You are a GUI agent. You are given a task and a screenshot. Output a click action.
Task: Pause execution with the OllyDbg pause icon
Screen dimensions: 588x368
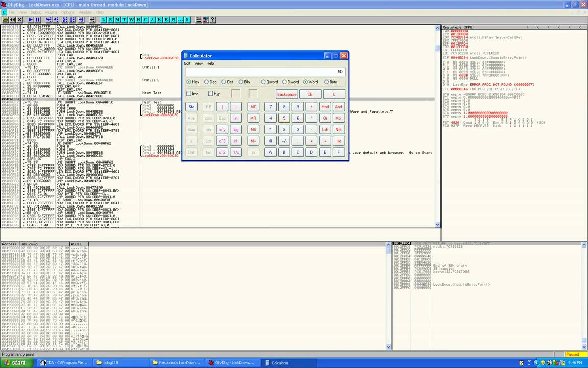(37, 20)
